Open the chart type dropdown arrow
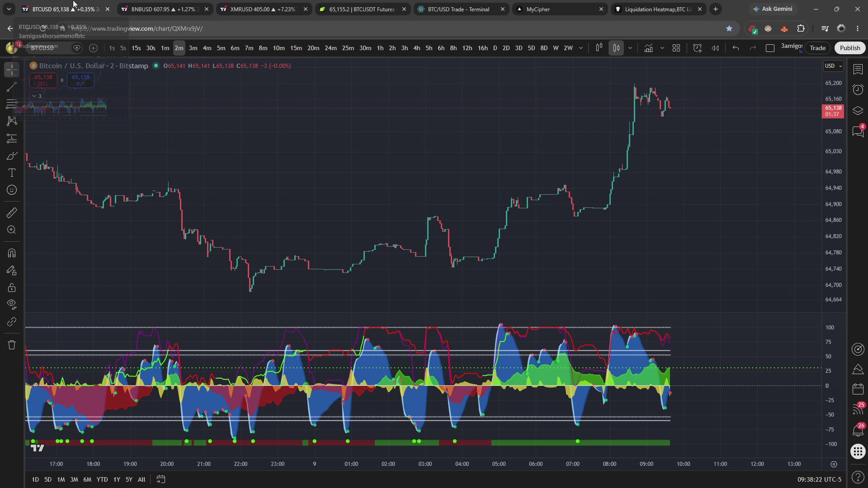 point(630,48)
